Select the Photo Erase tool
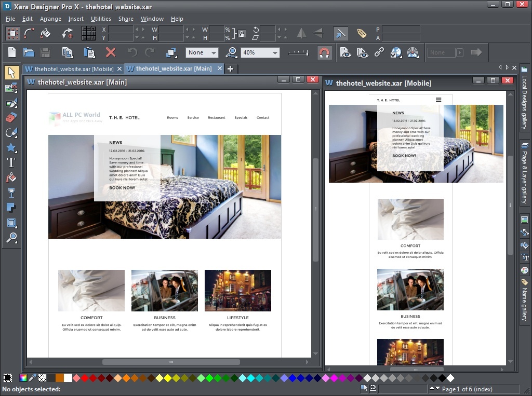The height and width of the screenshot is (396, 532). (x=11, y=118)
